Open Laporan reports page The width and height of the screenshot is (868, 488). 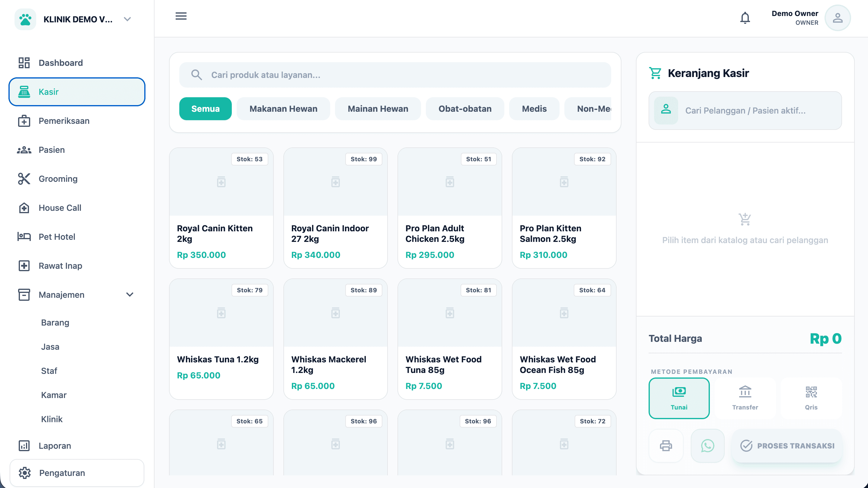(77, 446)
